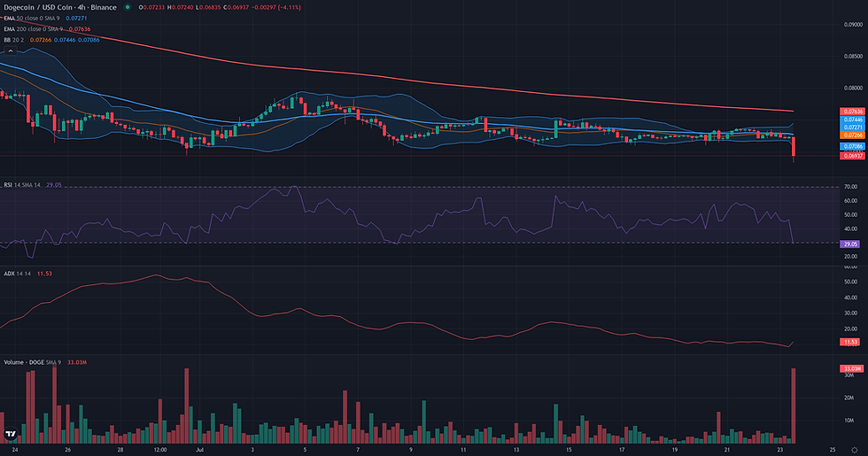Image resolution: width=868 pixels, height=456 pixels.
Task: Click the open value O0.07233
Action: [x=151, y=7]
